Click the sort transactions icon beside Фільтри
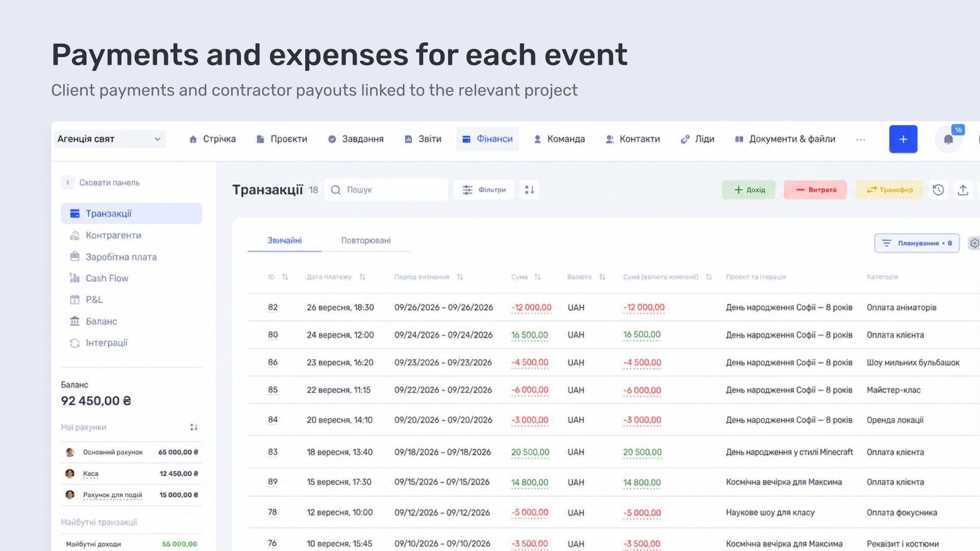This screenshot has width=980, height=551. [529, 190]
